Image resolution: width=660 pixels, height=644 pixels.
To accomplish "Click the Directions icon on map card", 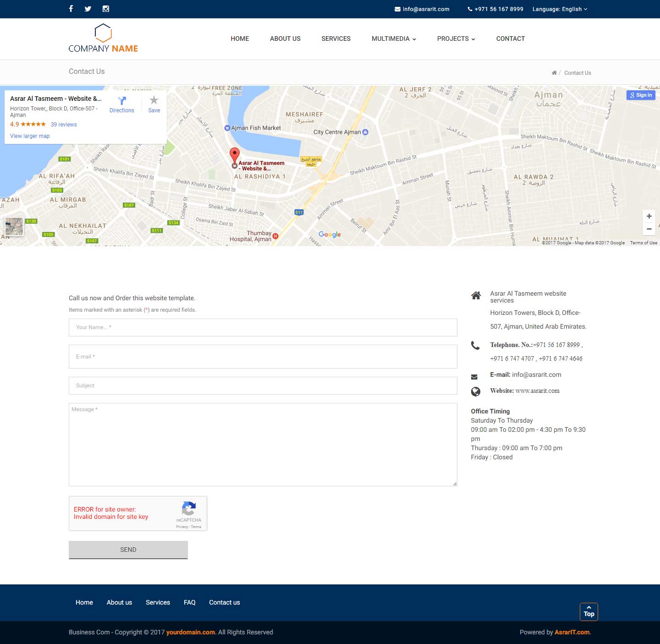I will point(122,101).
